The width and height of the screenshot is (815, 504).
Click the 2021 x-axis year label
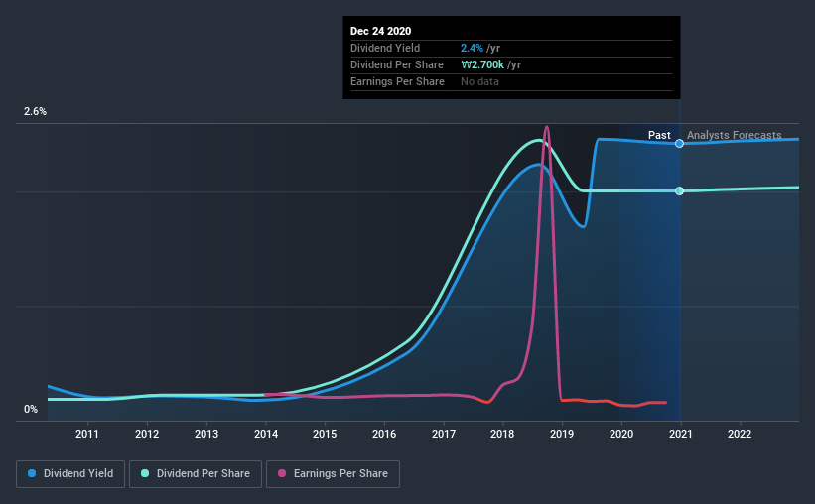tap(680, 434)
